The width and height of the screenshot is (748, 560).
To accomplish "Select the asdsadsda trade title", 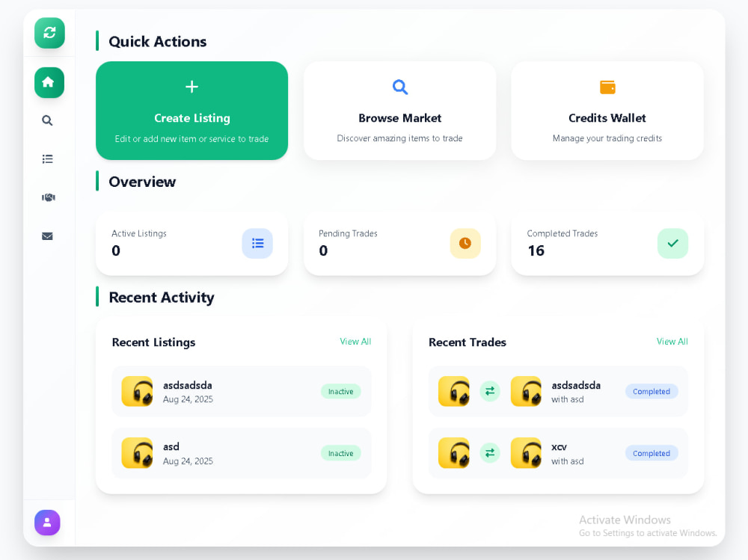I will tap(576, 385).
